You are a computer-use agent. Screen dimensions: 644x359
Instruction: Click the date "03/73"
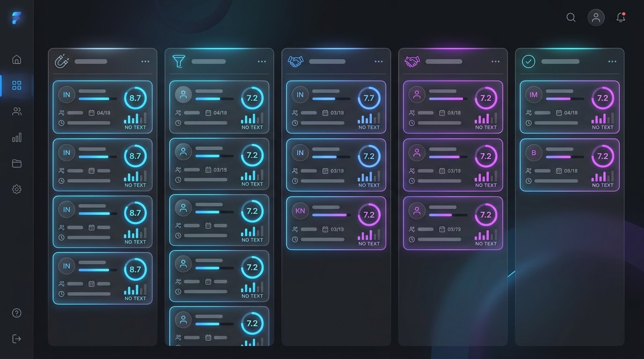[x=454, y=229]
